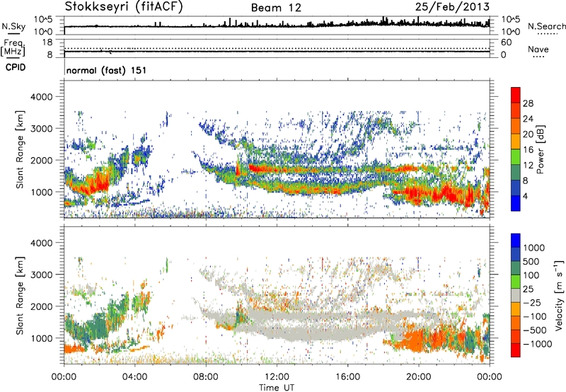This screenshot has height=392, width=566.
Task: Select '3000' tick on the velocity panel
Action: (x=41, y=275)
